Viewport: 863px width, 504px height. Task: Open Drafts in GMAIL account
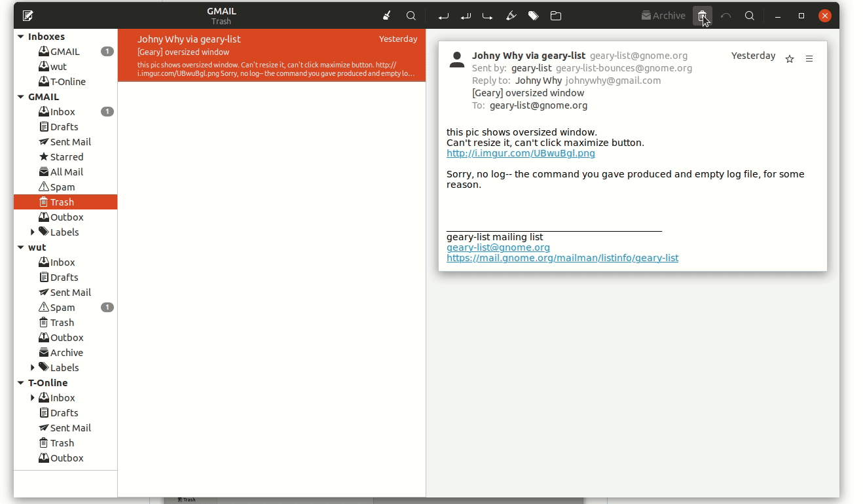(65, 127)
